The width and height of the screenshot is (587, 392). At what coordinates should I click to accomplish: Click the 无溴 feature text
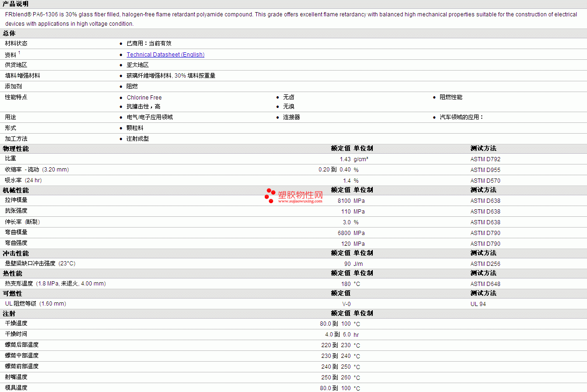tap(289, 107)
